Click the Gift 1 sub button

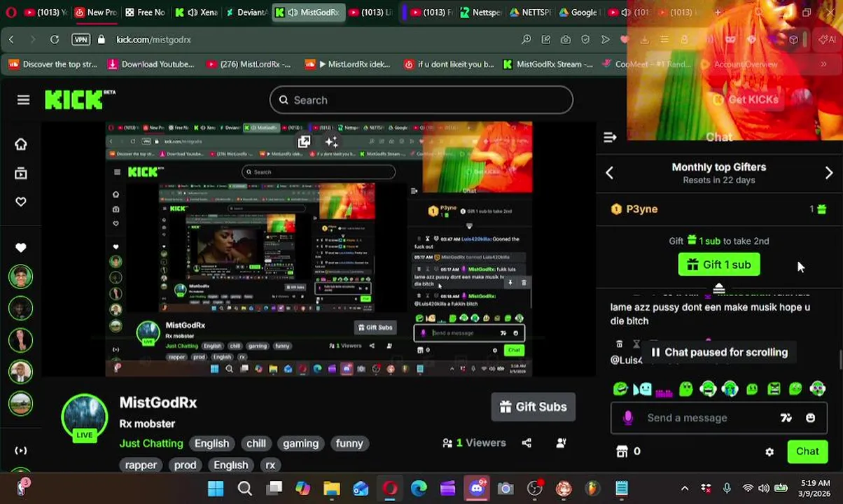[x=719, y=265]
